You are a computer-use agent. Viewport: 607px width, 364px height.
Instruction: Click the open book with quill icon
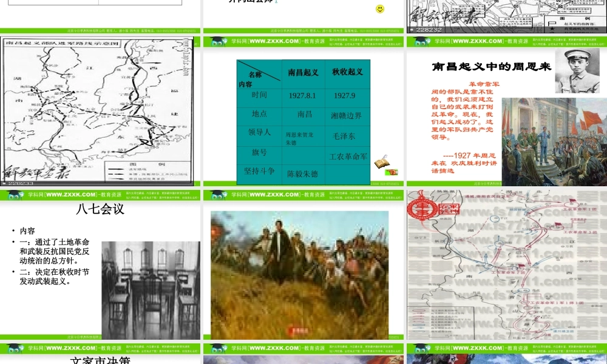[x=382, y=162]
